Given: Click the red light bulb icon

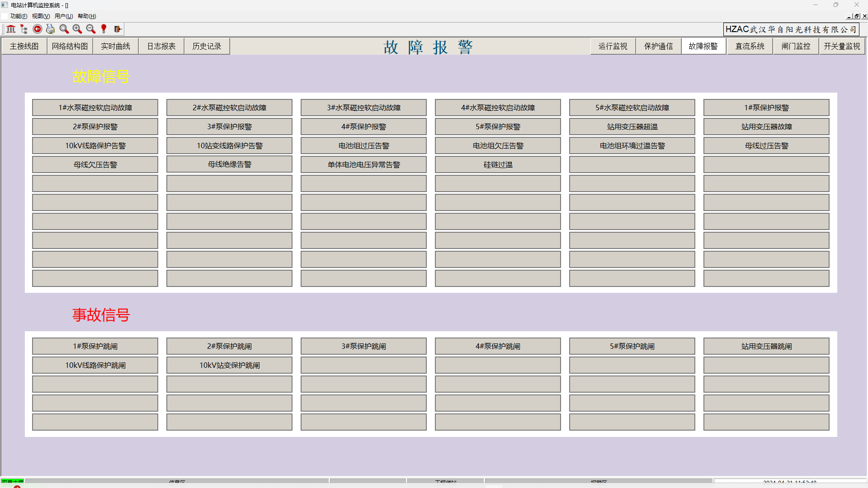Looking at the screenshot, I should [104, 29].
